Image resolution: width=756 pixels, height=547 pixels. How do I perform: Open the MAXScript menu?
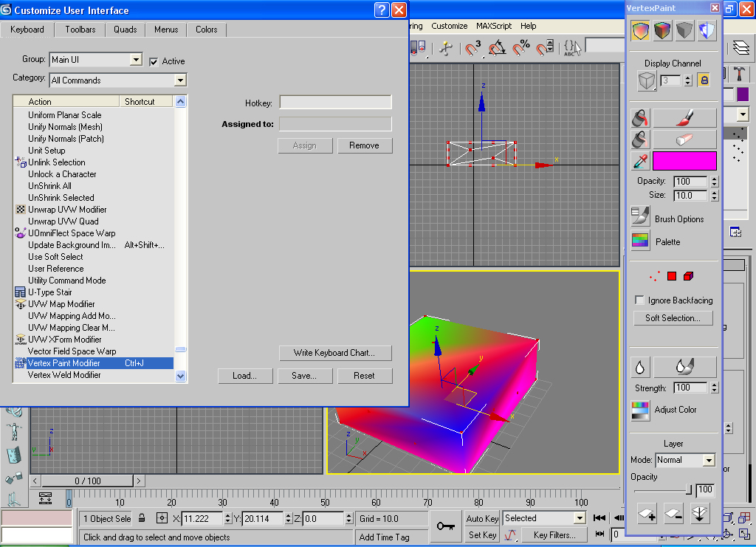[x=493, y=26]
